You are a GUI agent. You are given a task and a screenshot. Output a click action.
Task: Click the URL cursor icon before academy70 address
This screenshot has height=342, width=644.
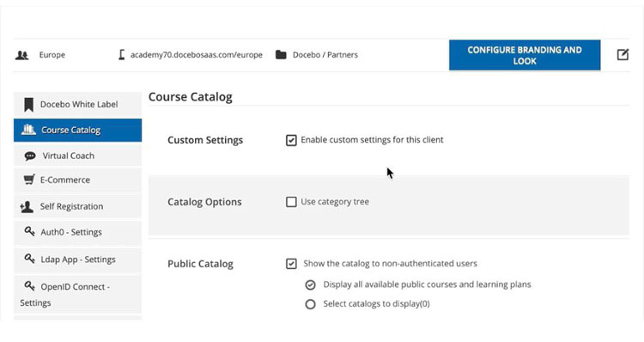click(x=122, y=55)
